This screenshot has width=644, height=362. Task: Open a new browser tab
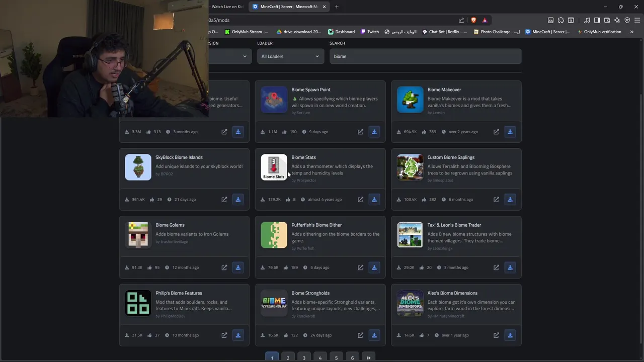(x=337, y=7)
